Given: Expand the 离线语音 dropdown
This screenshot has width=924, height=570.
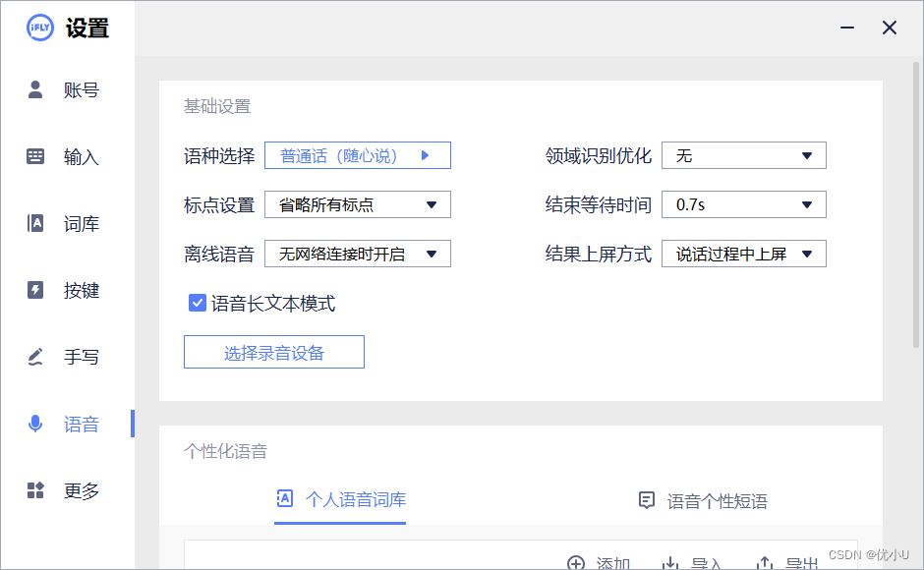Looking at the screenshot, I should click(358, 254).
